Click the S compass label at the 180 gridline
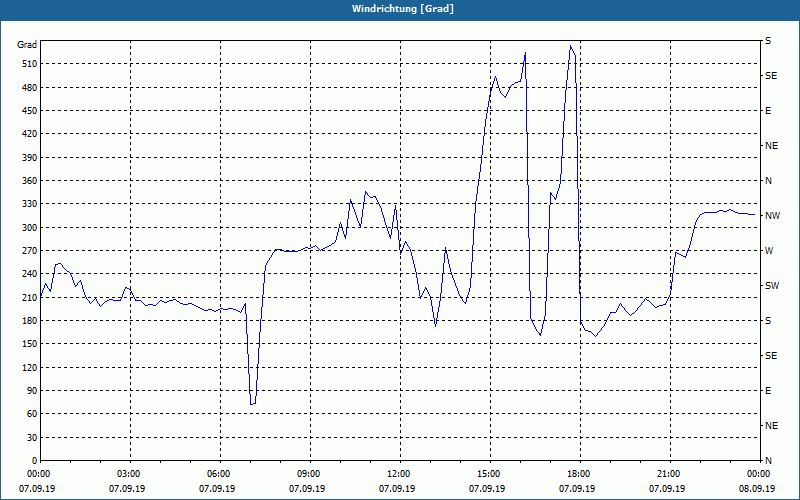Screen dimensions: 800x500 (768, 321)
